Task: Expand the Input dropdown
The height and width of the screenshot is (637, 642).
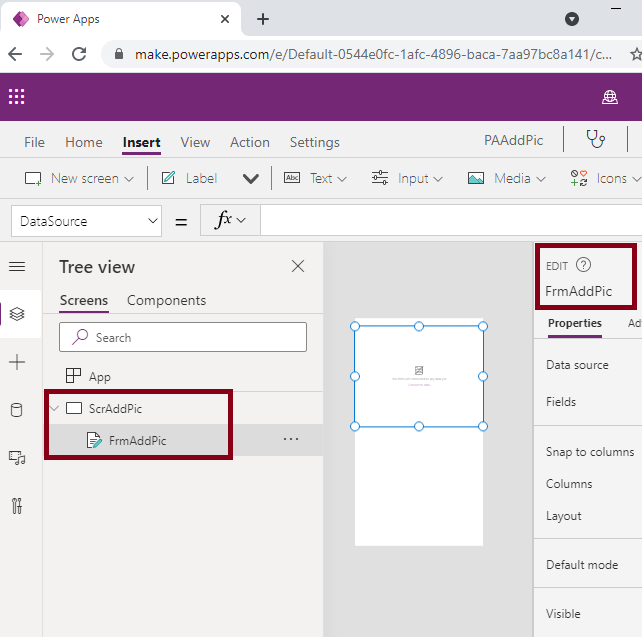Action: click(x=438, y=179)
